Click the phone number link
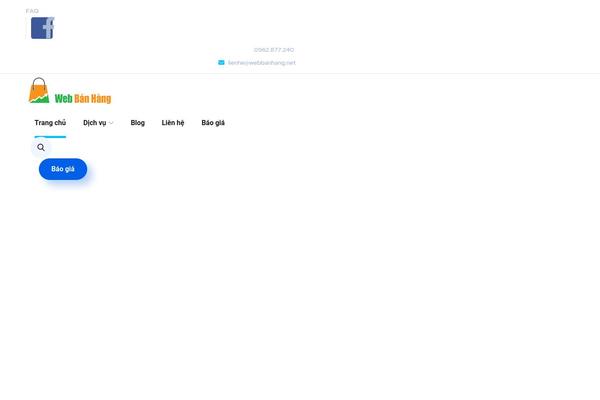The height and width of the screenshot is (400, 600). coord(274,50)
